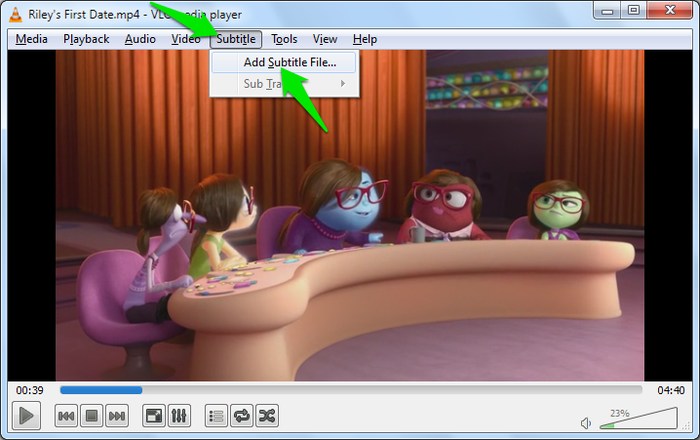Click the elapsed time 00:39 label
Screen dimensions: 700x440
(29, 390)
